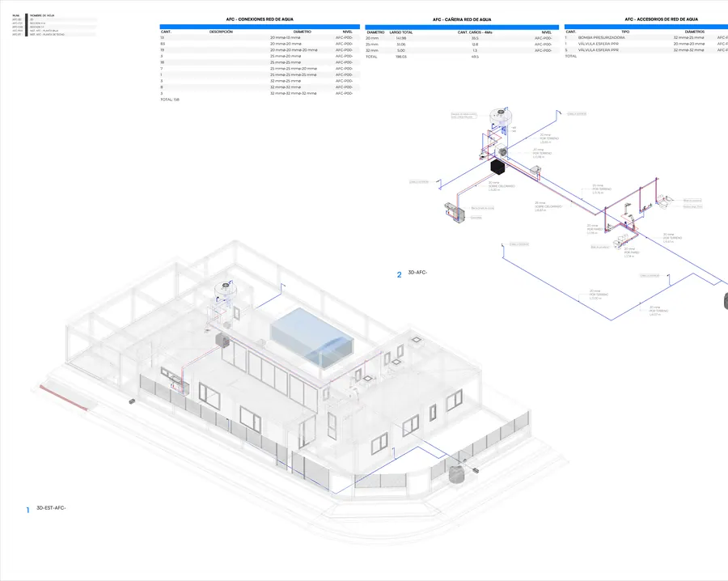
Task: Select the '25 mm' row in pipe table
Action: coord(462,45)
